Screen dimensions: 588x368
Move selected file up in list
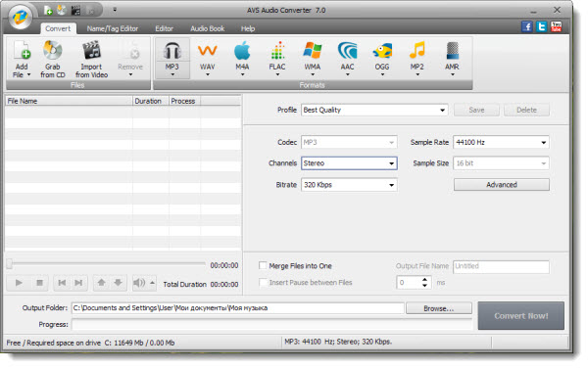(x=101, y=283)
